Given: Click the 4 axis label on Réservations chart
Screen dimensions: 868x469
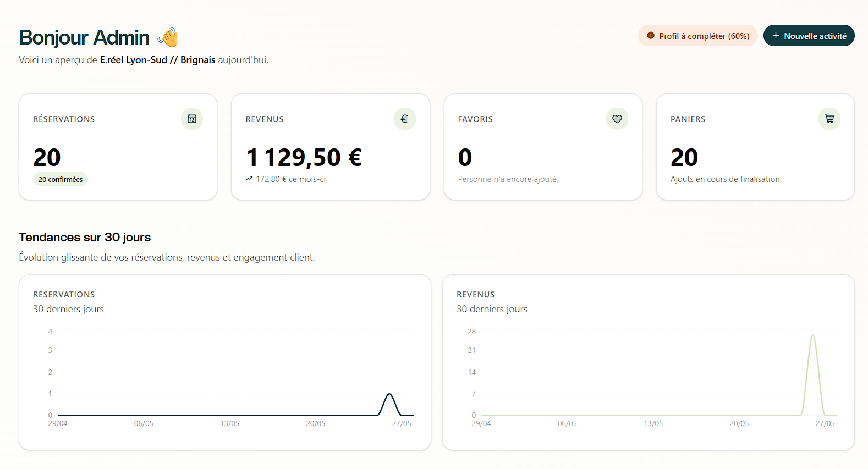Looking at the screenshot, I should pyautogui.click(x=50, y=332).
